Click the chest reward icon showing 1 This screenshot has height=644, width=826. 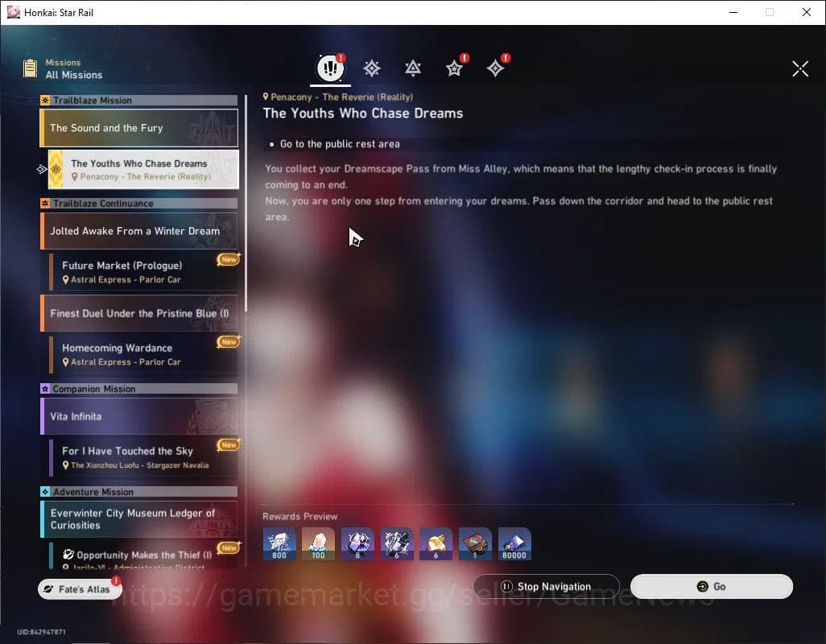coord(475,544)
